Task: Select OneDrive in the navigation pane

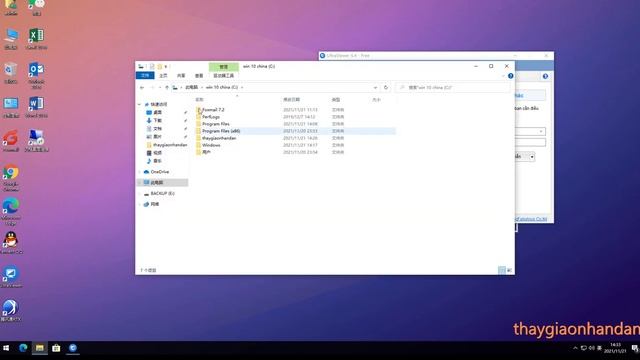Action: click(160, 172)
